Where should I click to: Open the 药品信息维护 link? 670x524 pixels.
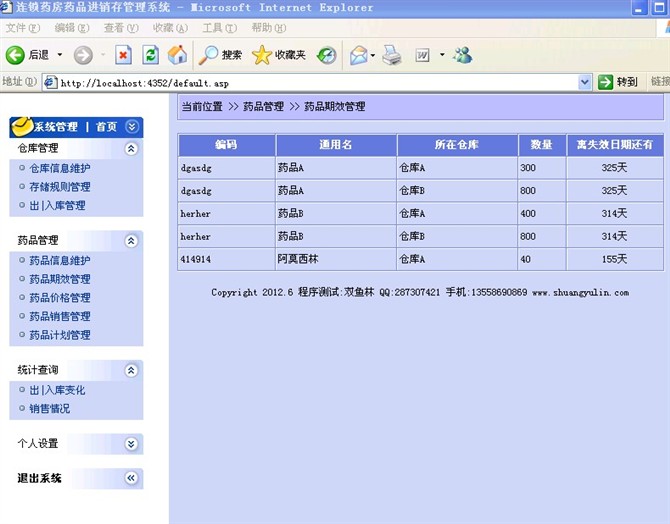[60, 261]
